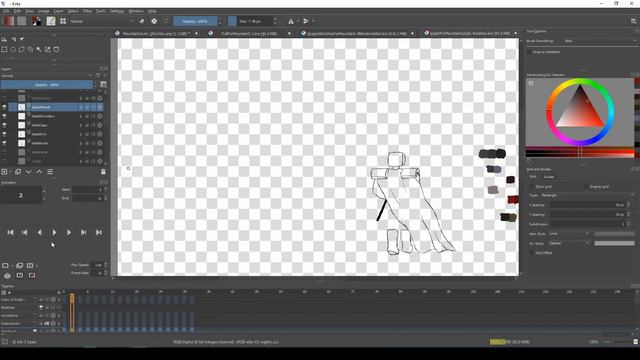Delete the selected layer with the trash icon
The height and width of the screenshot is (360, 640).
pos(103,172)
